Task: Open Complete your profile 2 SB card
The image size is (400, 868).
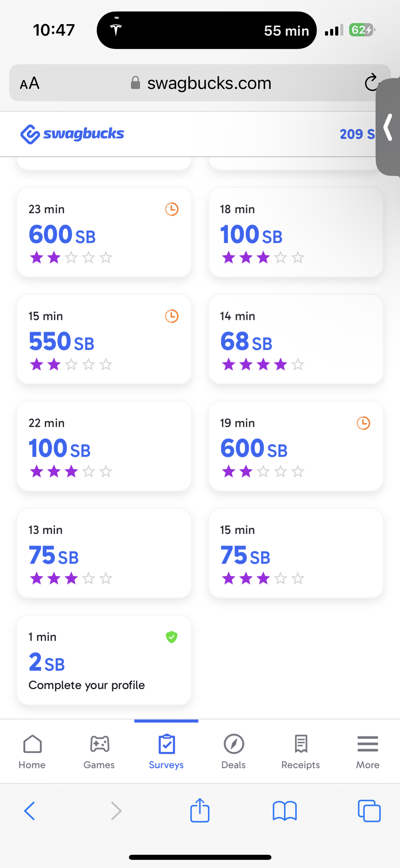Action: (104, 660)
